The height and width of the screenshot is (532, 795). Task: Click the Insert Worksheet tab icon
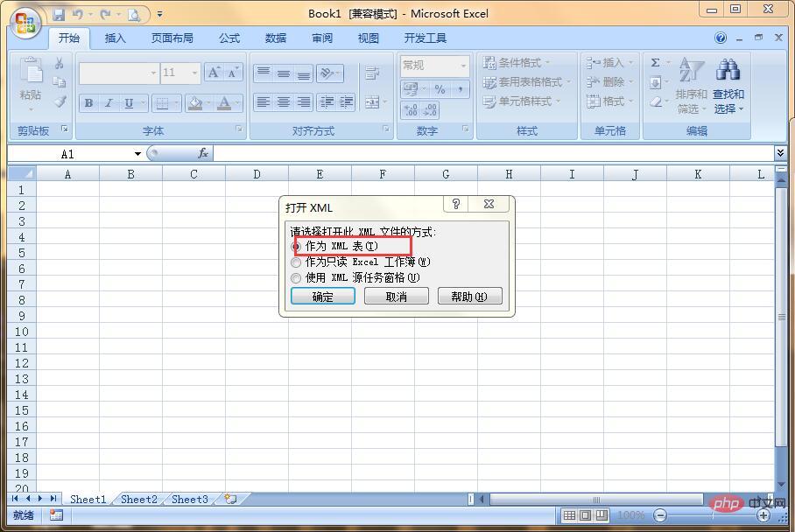tap(230, 499)
